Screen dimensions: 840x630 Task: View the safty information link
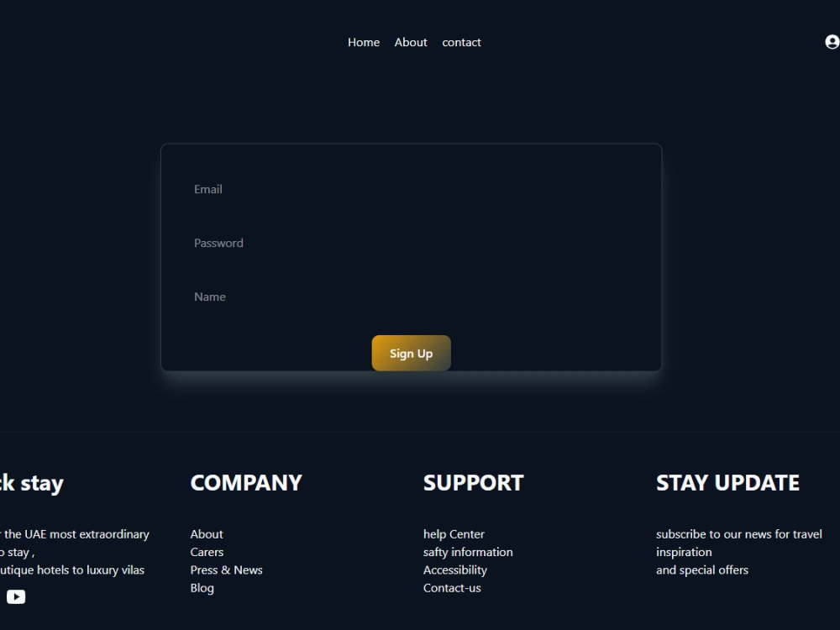point(468,552)
